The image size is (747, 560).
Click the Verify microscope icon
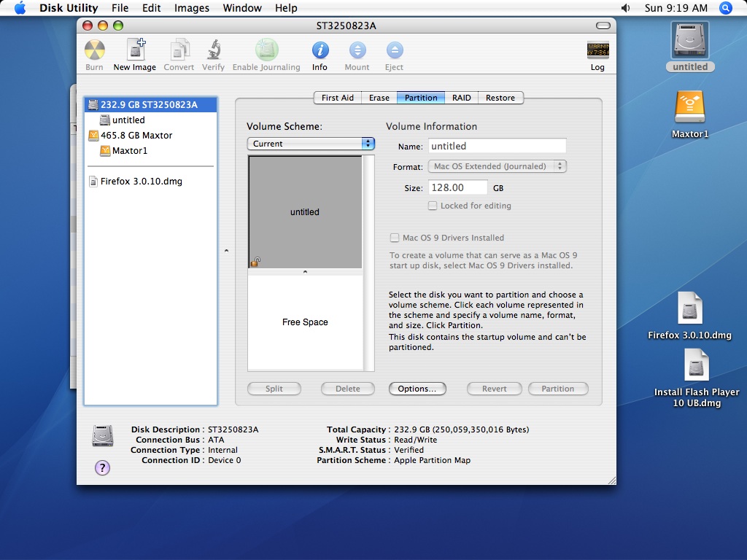pyautogui.click(x=214, y=50)
